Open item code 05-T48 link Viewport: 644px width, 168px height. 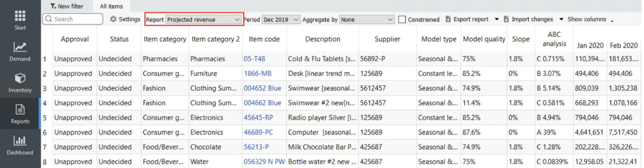pyautogui.click(x=254, y=59)
